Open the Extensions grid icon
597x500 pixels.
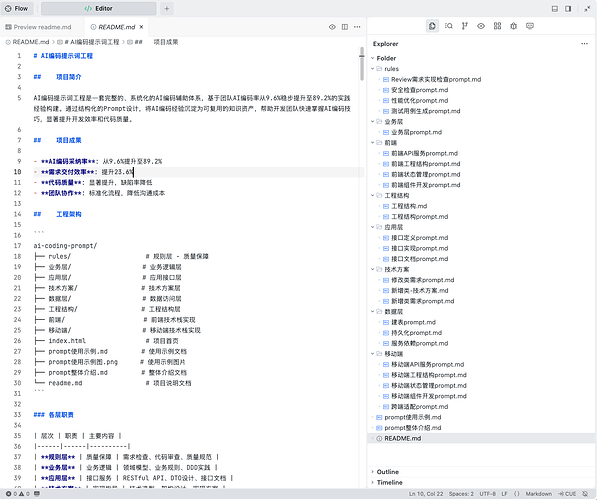point(497,26)
